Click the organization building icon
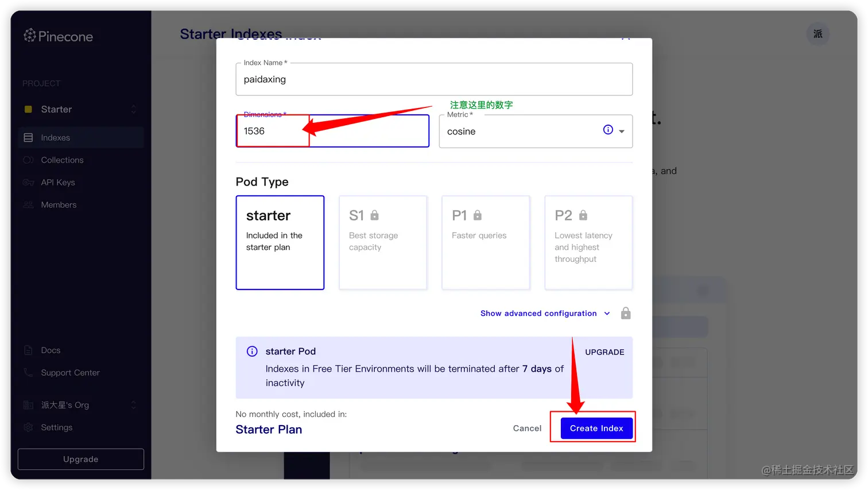Viewport: 868px width, 490px height. point(28,405)
